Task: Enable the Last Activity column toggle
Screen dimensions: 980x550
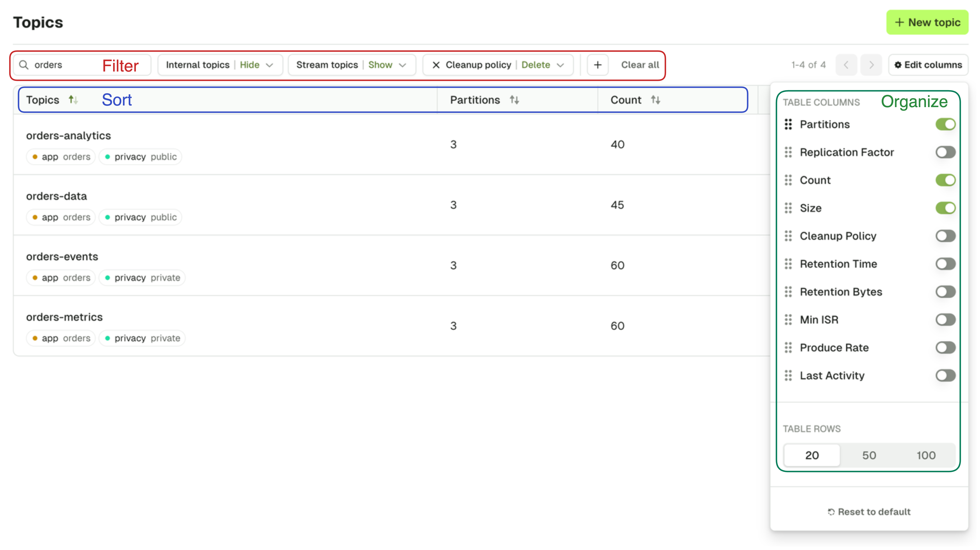Action: [945, 376]
